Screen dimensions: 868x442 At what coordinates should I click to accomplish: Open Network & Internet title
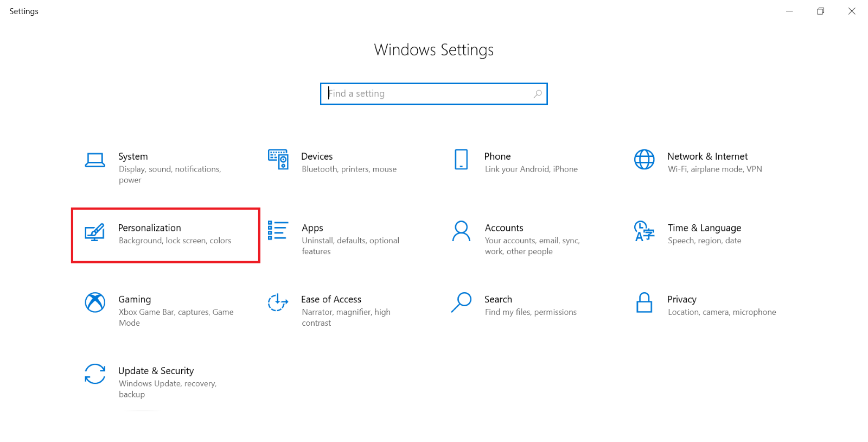707,156
